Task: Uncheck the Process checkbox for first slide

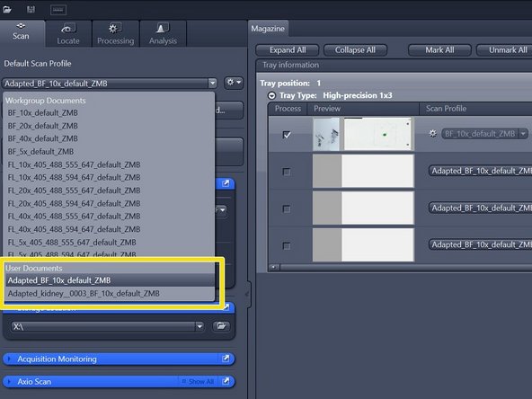Action: [x=287, y=135]
